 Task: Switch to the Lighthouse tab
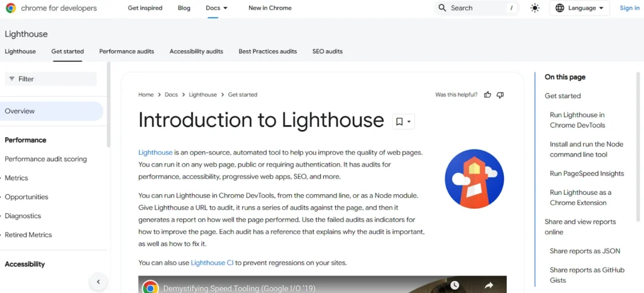pyautogui.click(x=20, y=52)
